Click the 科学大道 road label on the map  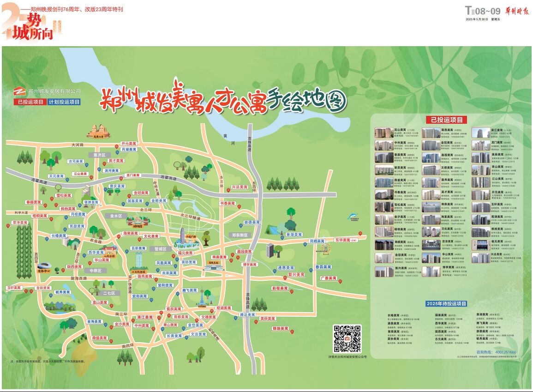21,213
